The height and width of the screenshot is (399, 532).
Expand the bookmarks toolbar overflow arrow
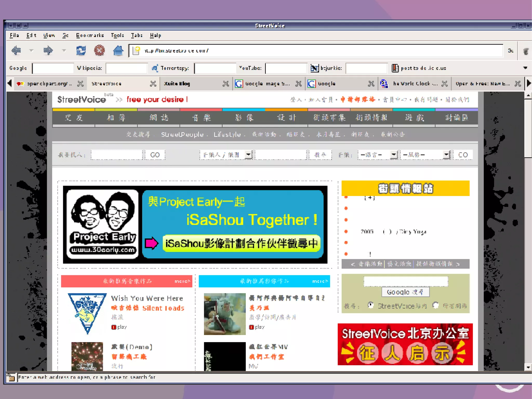[x=525, y=68]
